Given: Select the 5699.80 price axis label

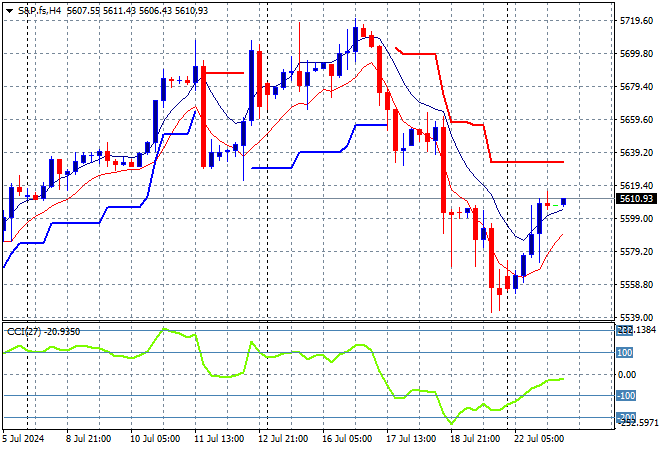Looking at the screenshot, I should click(x=636, y=53).
